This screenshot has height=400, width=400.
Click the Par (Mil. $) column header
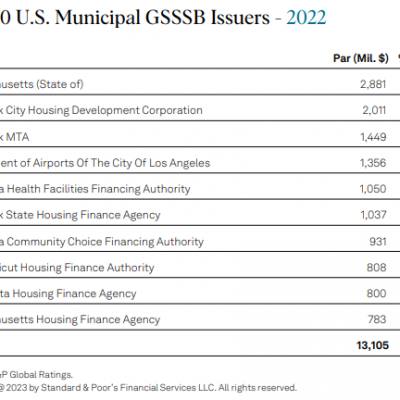(x=361, y=58)
